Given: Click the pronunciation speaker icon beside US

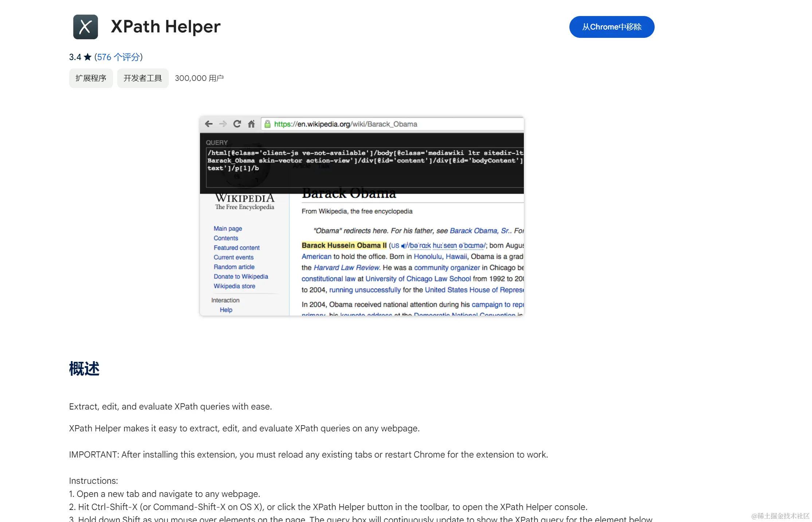Looking at the screenshot, I should click(404, 246).
